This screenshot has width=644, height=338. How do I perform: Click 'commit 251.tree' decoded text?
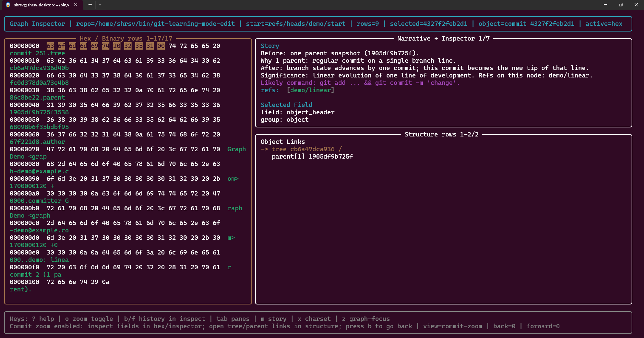click(37, 53)
